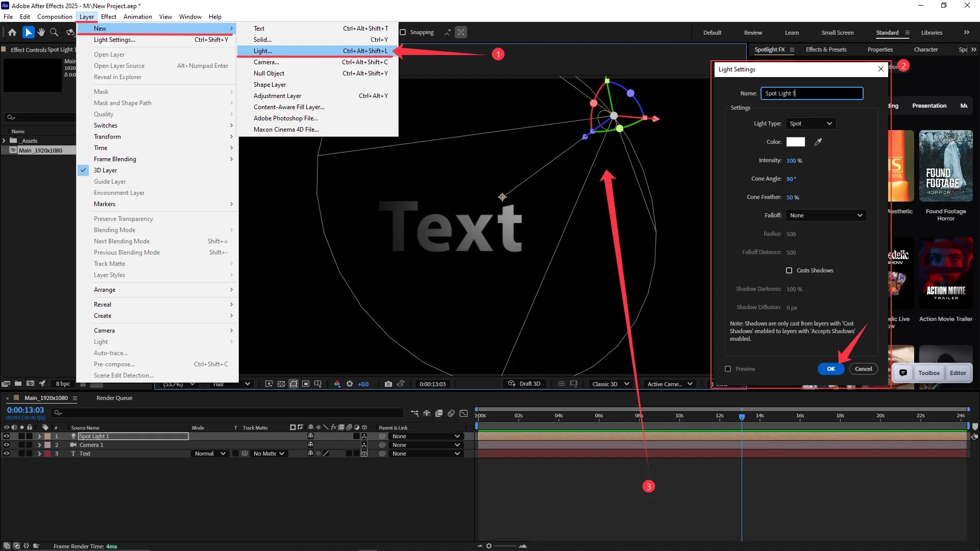Click the chat bubble icon beside Toolbox
Viewport: 980px width, 551px height.
(903, 373)
